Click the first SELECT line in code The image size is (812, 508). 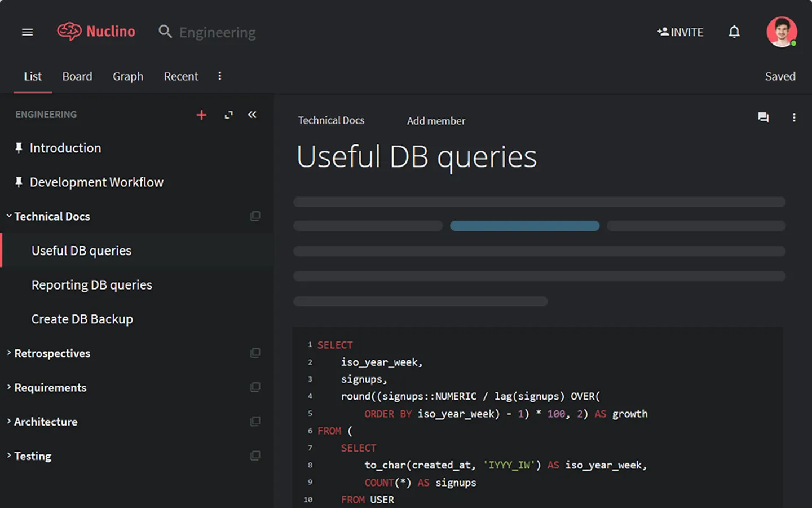click(335, 345)
